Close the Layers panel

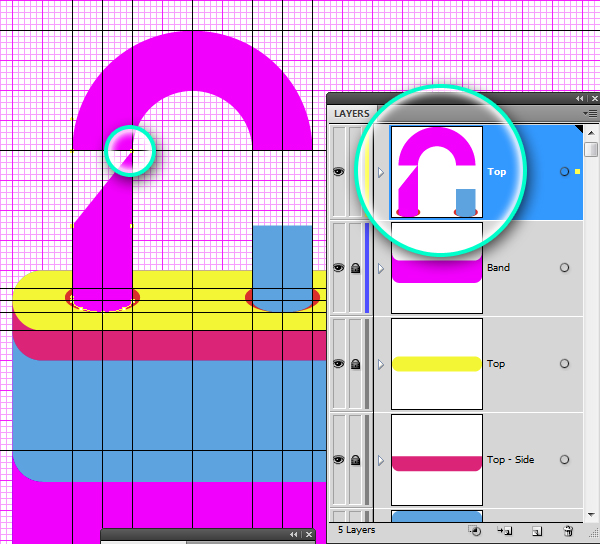click(595, 98)
